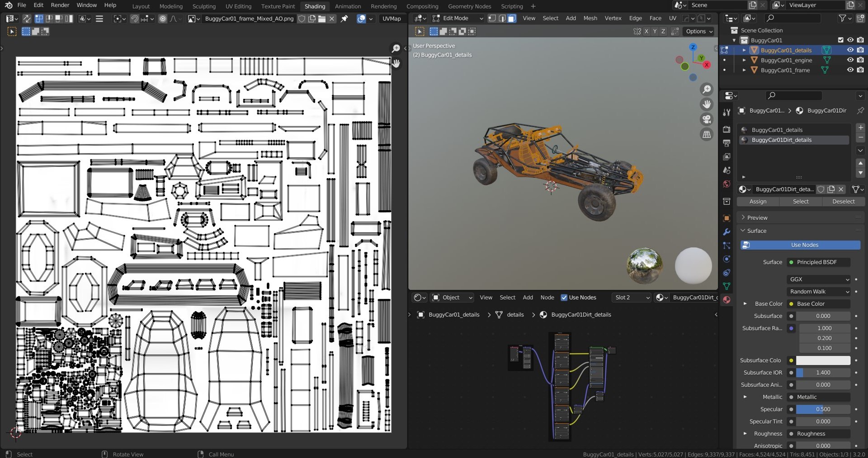Click the material Select button
This screenshot has height=458, width=868.
[x=801, y=202]
